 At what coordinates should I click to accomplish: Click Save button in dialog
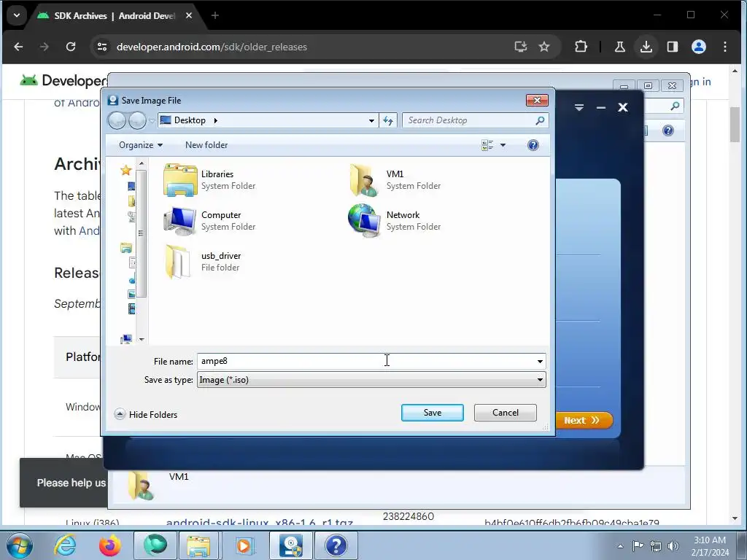pos(432,413)
